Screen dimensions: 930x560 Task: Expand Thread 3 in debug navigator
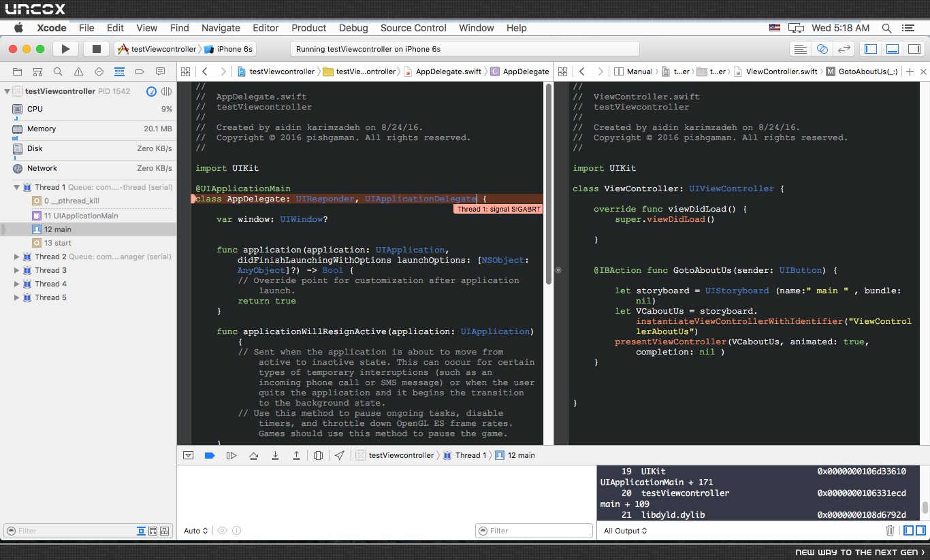(x=17, y=270)
